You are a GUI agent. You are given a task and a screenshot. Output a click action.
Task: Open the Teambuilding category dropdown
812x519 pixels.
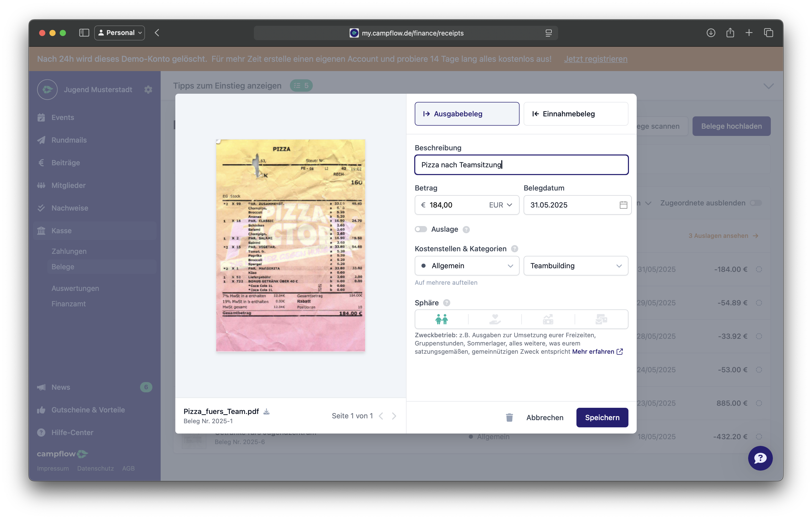tap(576, 266)
